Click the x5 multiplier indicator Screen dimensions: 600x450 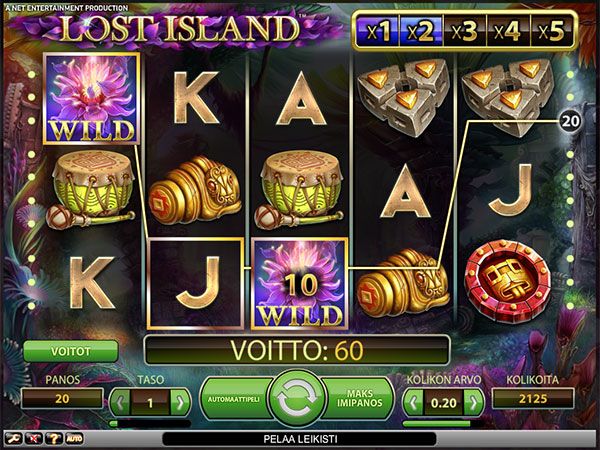552,31
